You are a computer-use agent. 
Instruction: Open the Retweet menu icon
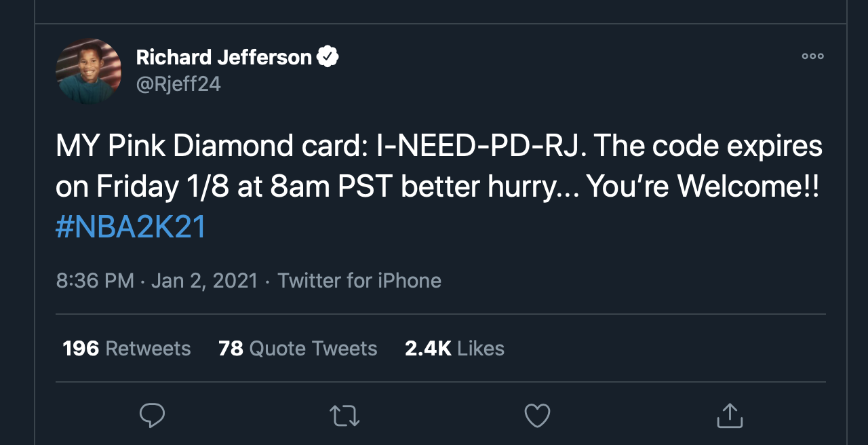[344, 415]
